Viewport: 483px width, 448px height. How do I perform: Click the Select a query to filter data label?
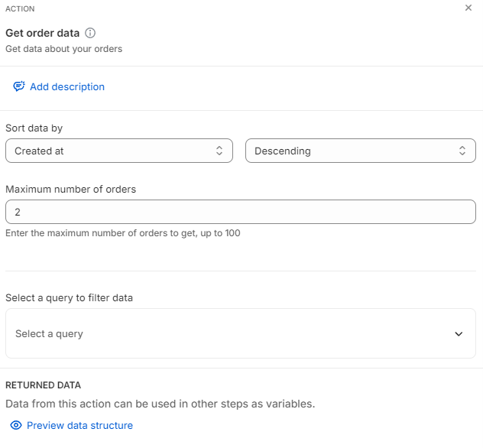point(69,297)
